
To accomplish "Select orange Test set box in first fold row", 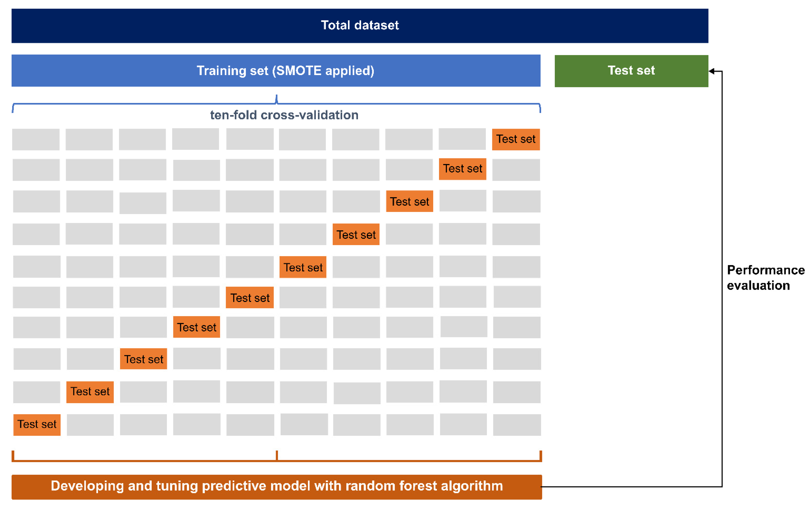I will pos(516,139).
